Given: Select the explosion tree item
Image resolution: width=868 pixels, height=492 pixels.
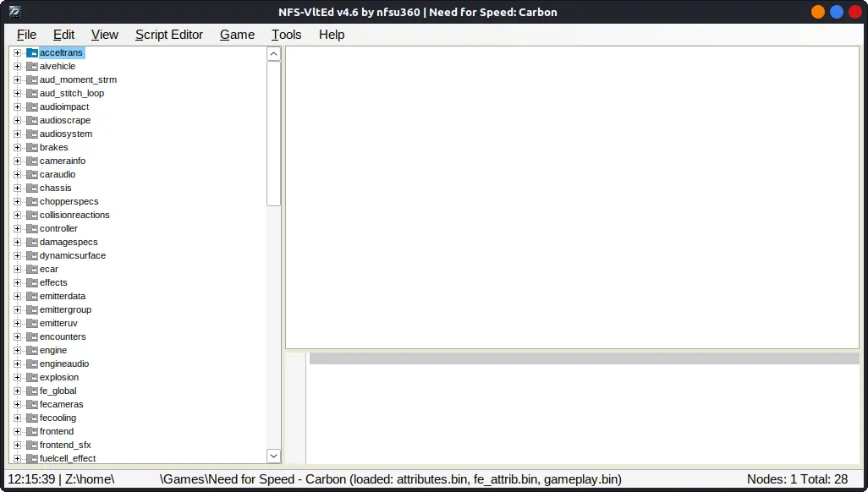Looking at the screenshot, I should click(x=59, y=377).
